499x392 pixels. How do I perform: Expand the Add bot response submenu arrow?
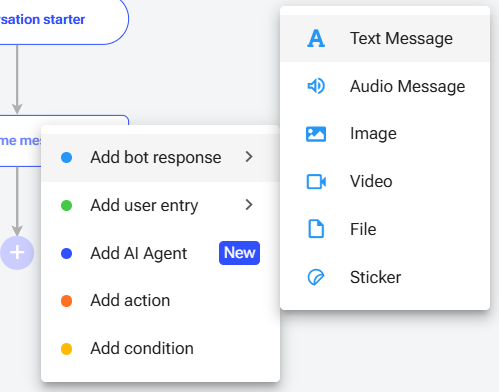[x=249, y=157]
